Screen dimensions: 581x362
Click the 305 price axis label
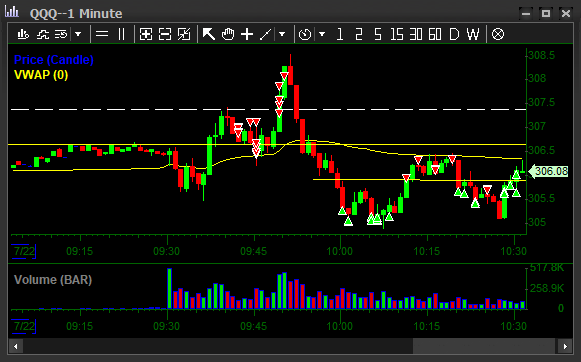click(537, 222)
